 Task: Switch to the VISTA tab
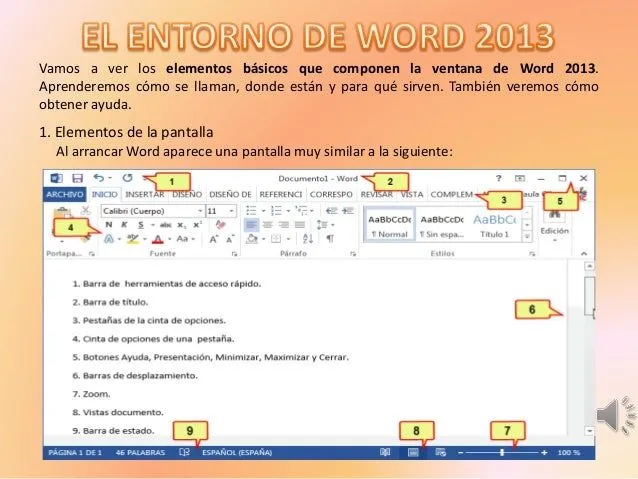tap(412, 195)
